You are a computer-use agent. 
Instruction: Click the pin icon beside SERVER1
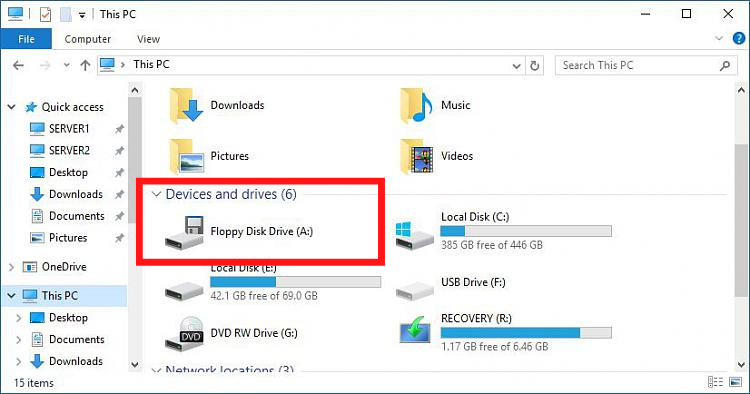(119, 129)
